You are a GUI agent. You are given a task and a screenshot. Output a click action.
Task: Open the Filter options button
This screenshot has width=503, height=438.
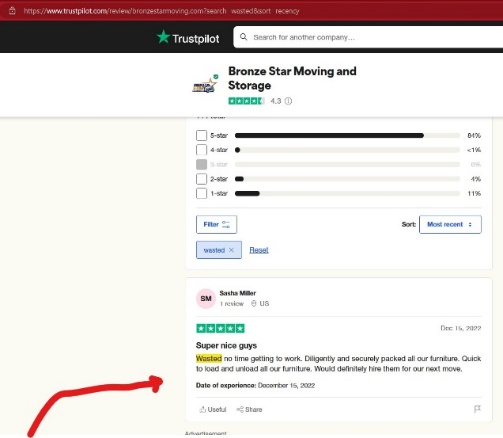click(216, 224)
